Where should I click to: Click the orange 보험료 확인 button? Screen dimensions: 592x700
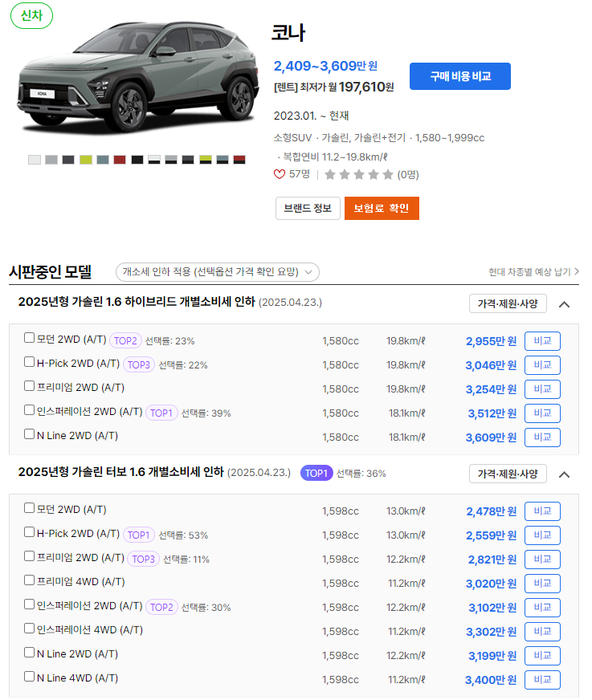[x=382, y=209]
